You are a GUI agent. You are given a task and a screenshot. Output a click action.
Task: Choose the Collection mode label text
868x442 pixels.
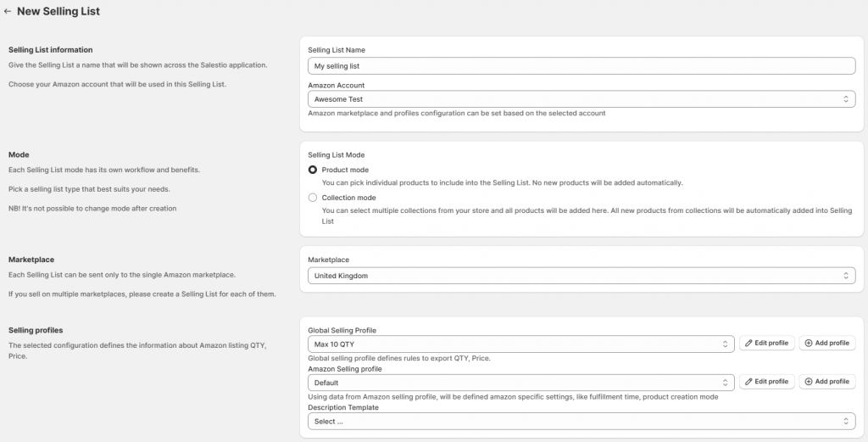pos(348,198)
